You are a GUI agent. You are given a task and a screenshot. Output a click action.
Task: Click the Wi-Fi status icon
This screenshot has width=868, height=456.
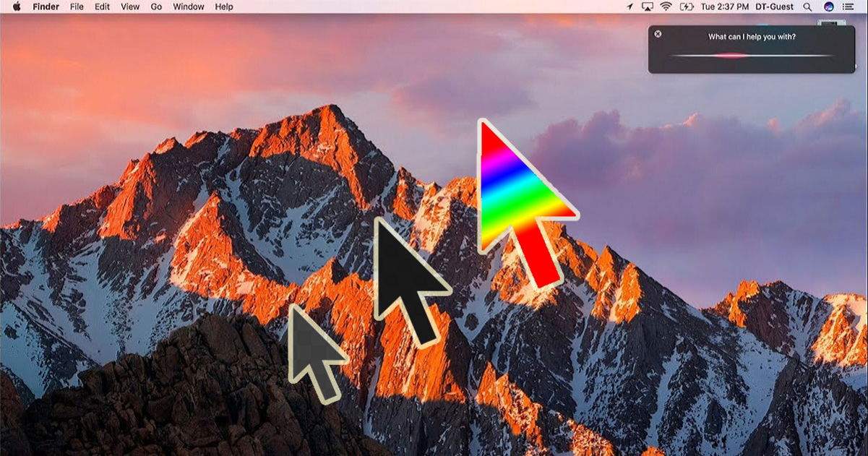pos(664,7)
